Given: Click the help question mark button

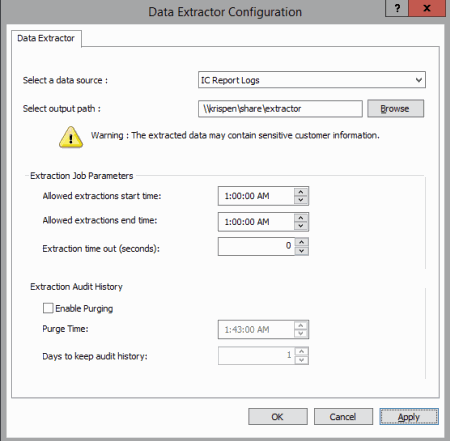Looking at the screenshot, I should click(397, 8).
